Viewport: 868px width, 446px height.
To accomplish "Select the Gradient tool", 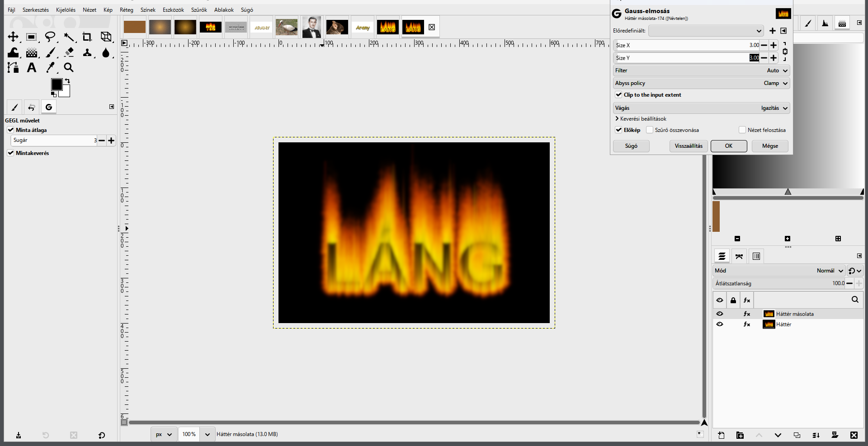I will click(31, 52).
